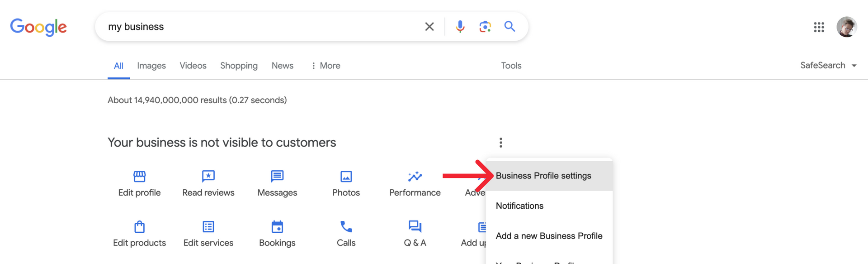Choose Add a new Business Profile
Screen dimensions: 868x264
549,236
